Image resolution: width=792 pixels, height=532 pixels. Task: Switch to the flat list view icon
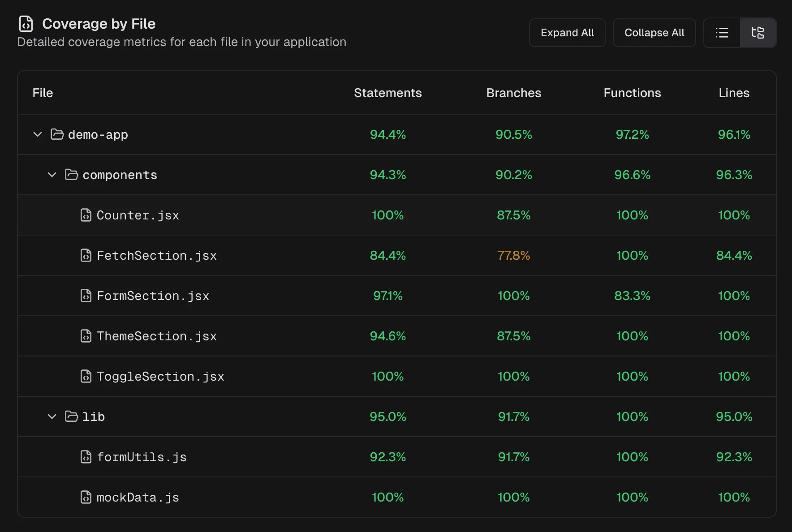(722, 32)
